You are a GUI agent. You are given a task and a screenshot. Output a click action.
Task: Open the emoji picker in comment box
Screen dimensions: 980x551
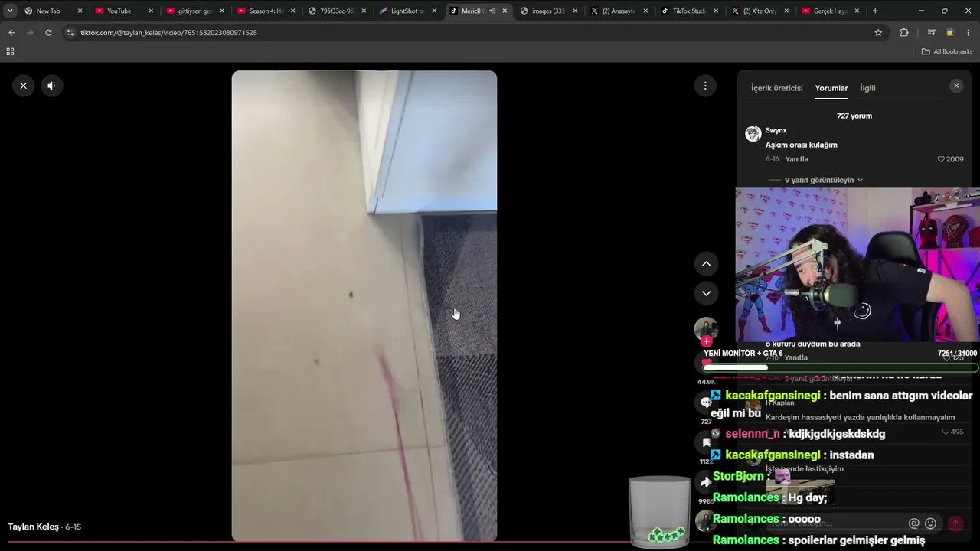(x=930, y=523)
